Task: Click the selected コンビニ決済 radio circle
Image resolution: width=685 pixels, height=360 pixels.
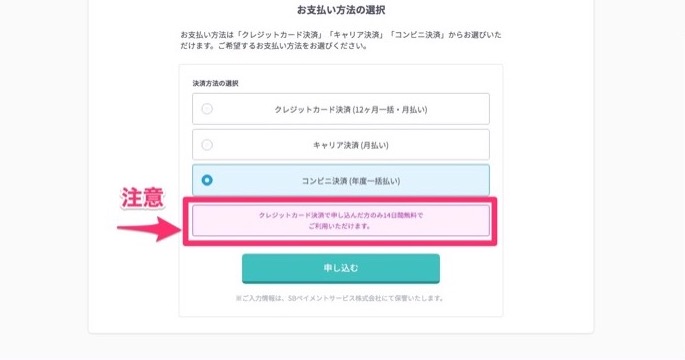Action: (x=207, y=180)
